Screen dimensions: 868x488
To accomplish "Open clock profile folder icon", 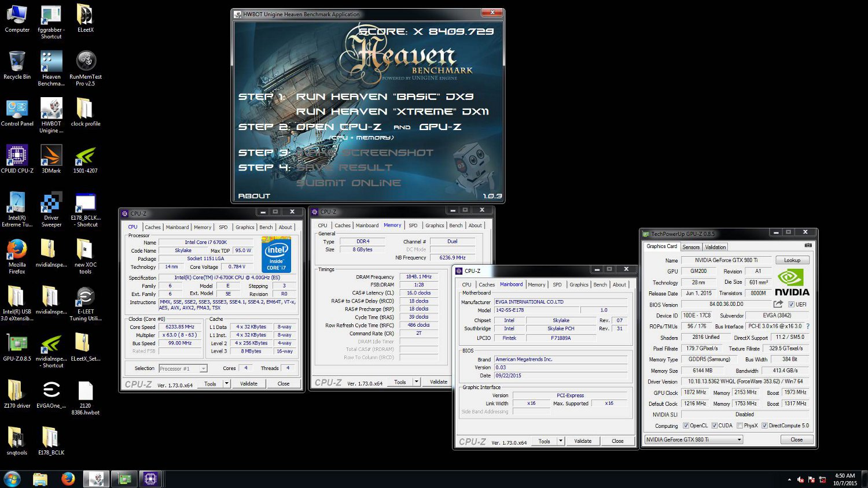I will (85, 113).
